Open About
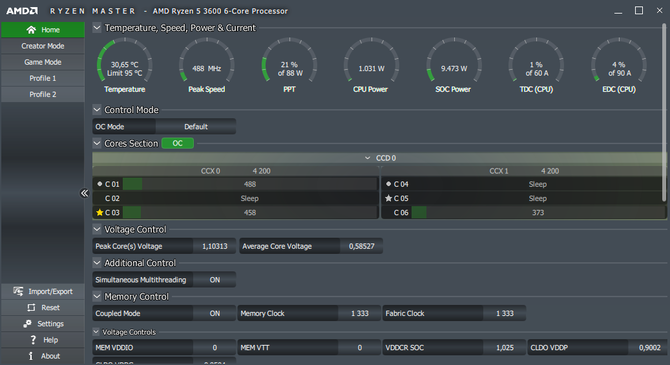 tap(43, 356)
